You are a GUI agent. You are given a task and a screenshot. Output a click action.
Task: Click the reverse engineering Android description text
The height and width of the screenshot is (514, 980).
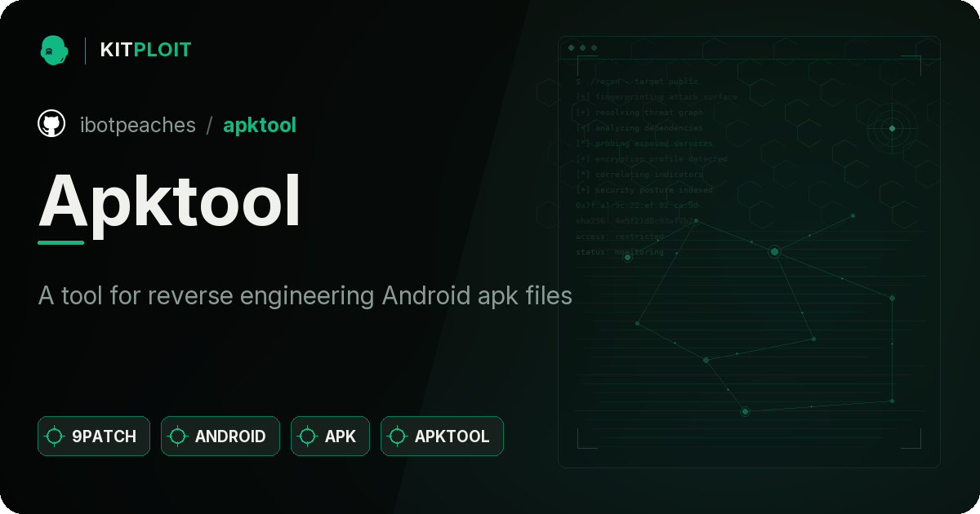305,295
